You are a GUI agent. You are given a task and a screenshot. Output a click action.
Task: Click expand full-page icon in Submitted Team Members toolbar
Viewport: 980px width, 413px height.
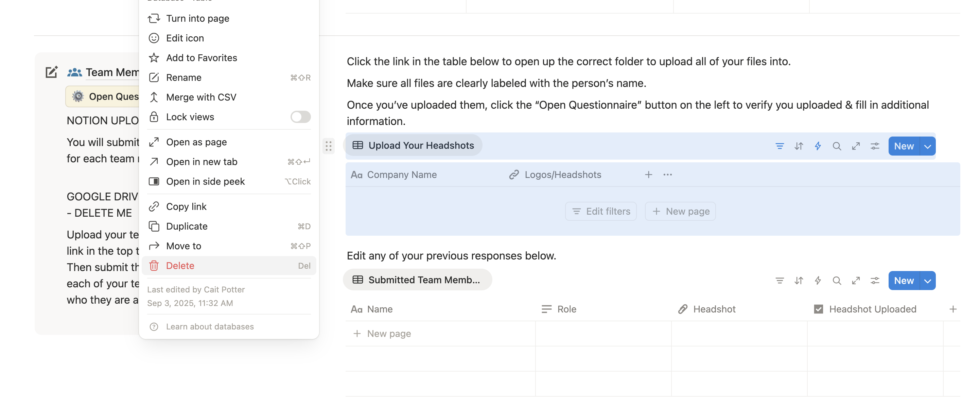point(856,281)
